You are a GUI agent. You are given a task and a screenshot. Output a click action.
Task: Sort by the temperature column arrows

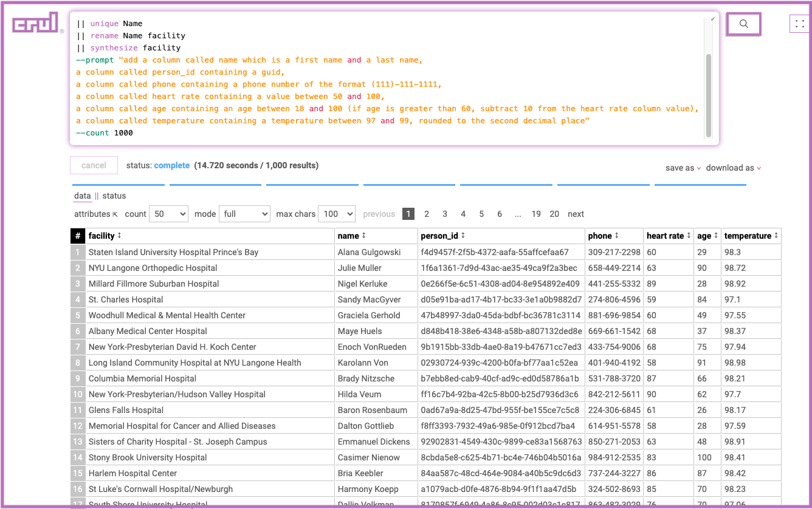776,236
